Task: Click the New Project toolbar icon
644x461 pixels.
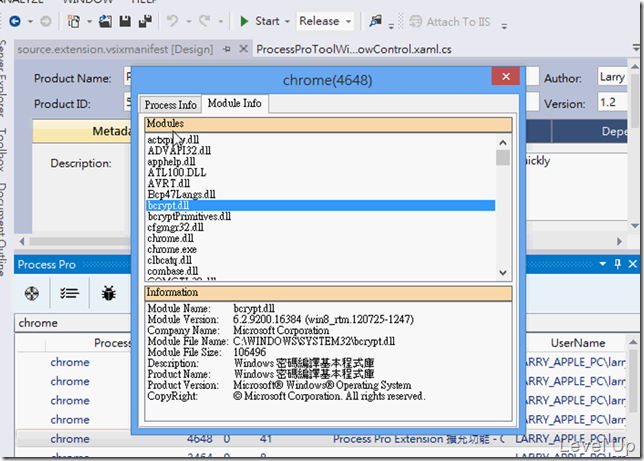Action: point(74,21)
